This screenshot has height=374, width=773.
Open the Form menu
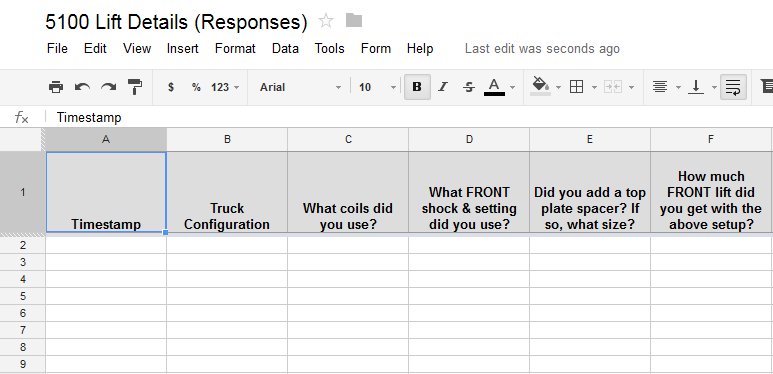(376, 48)
